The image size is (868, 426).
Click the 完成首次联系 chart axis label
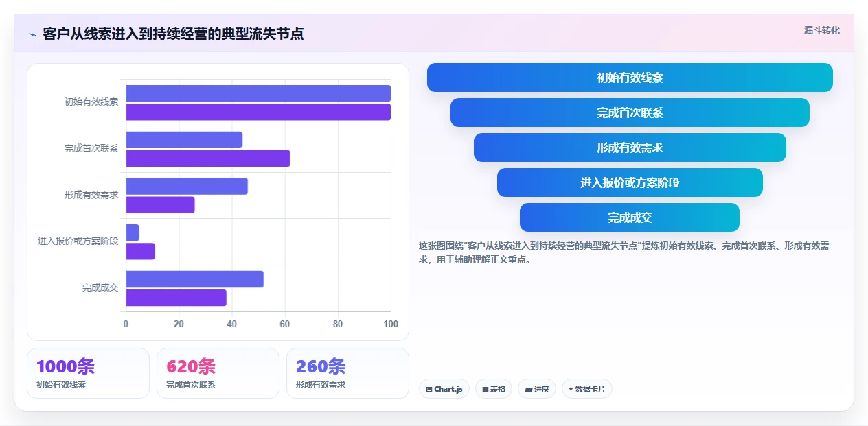click(91, 148)
